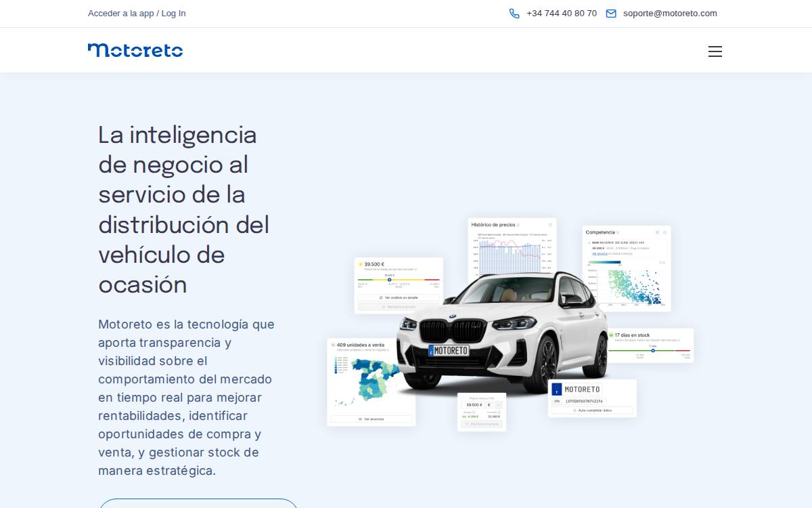The image size is (812, 508).
Task: Click the Histórico de precios chart card title
Action: point(493,224)
